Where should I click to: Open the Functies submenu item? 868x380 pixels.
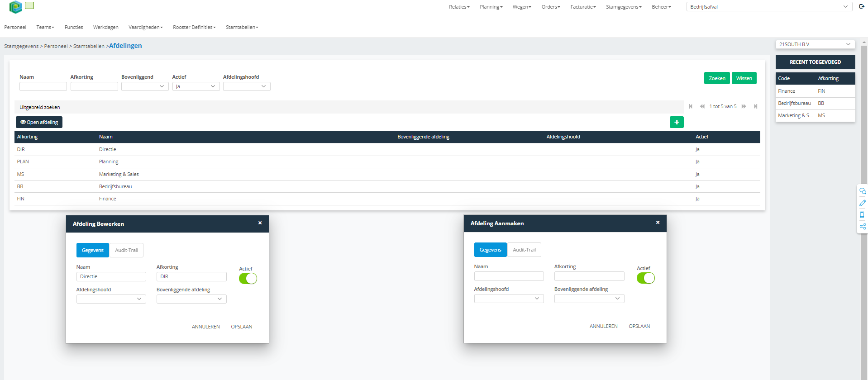point(74,27)
